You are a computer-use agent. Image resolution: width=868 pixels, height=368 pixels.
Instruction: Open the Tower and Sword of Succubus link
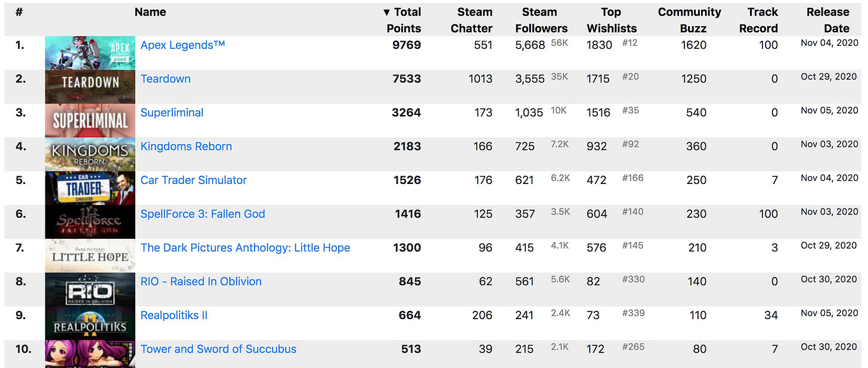[x=218, y=350]
